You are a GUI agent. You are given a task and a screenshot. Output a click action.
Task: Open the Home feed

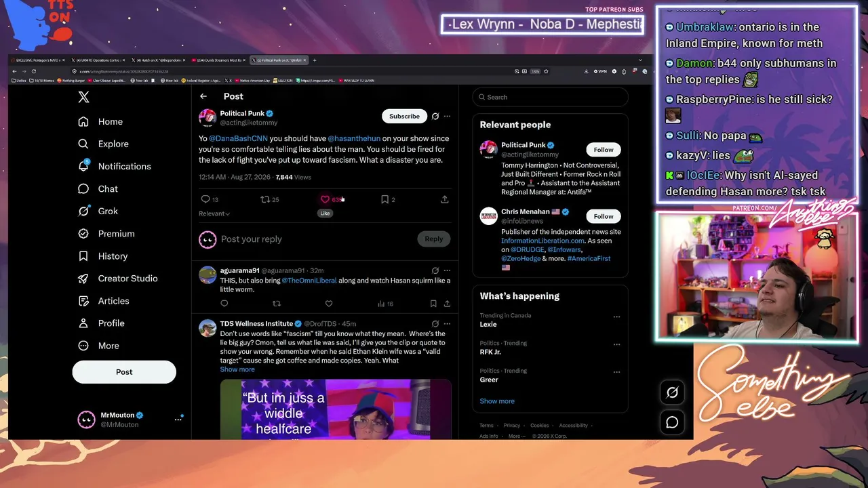[100, 121]
